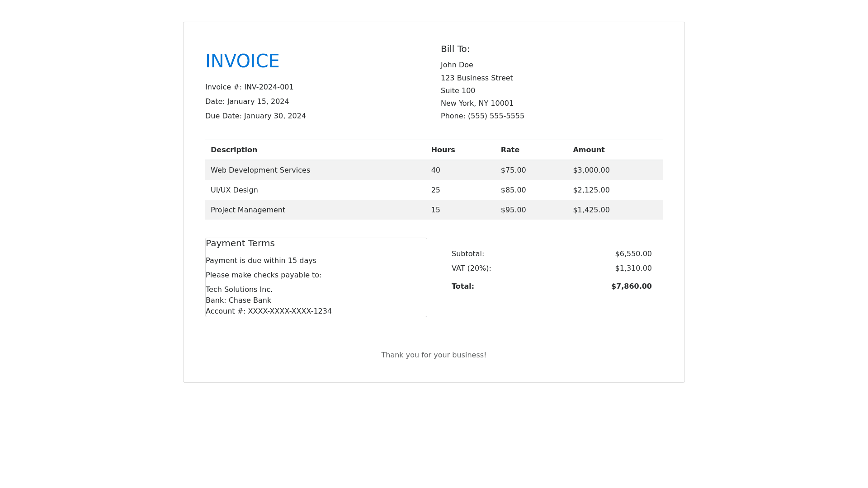Click the $2,125.00 amount cell
The width and height of the screenshot is (868, 488).
(591, 190)
